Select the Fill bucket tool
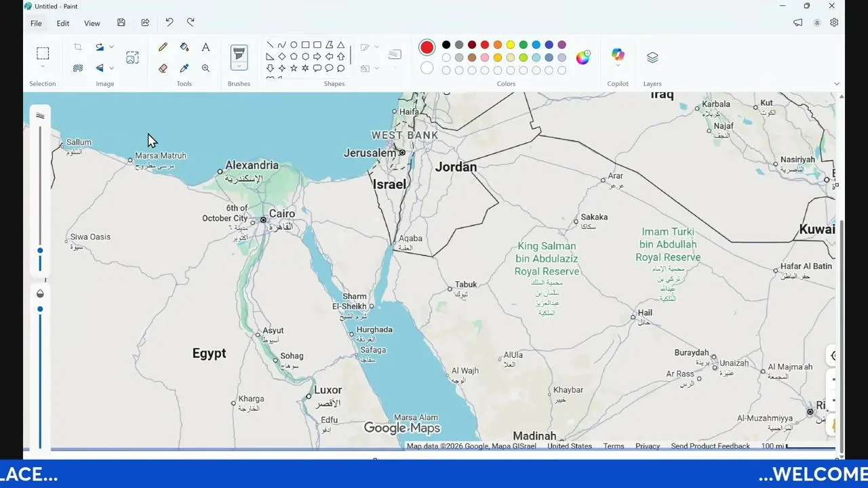This screenshot has width=868, height=488. click(184, 47)
